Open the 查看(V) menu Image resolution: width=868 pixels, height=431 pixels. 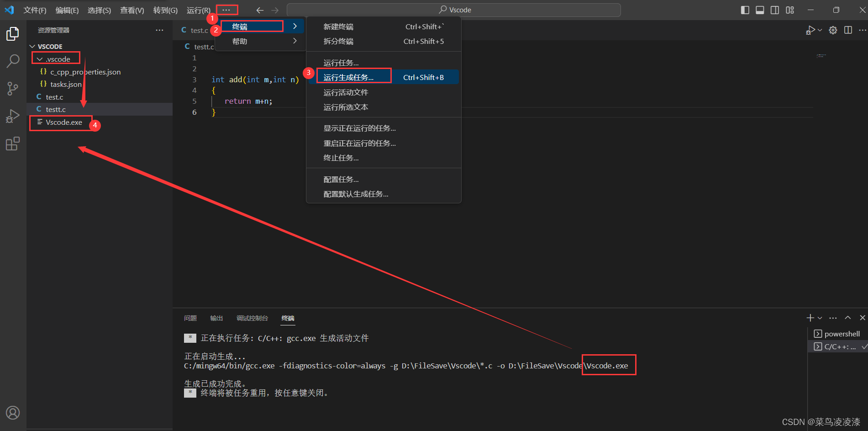click(132, 10)
